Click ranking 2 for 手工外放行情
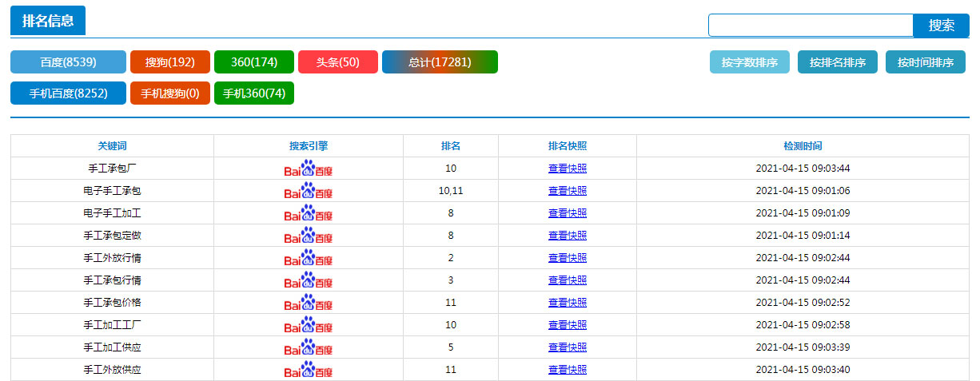The width and height of the screenshot is (980, 381). 451,258
